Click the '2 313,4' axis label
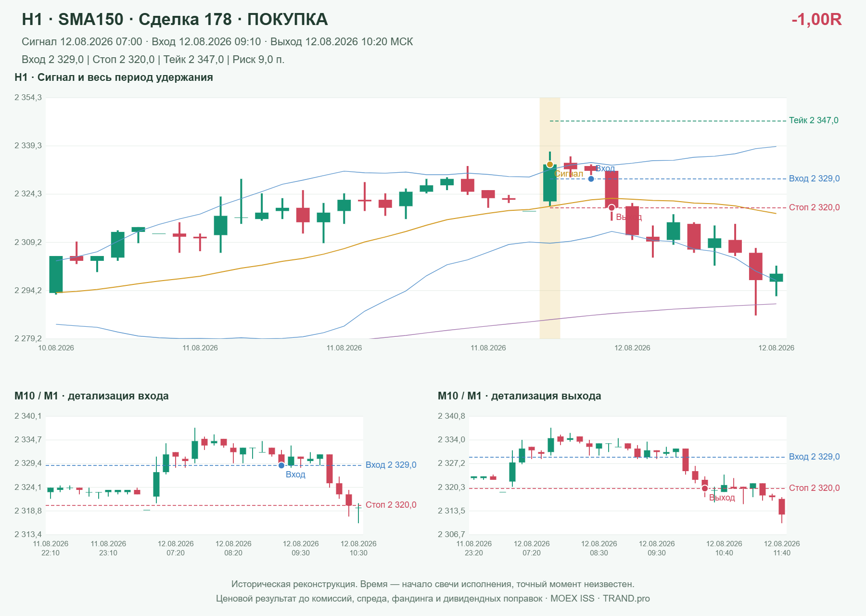This screenshot has width=866, height=616. tap(28, 535)
